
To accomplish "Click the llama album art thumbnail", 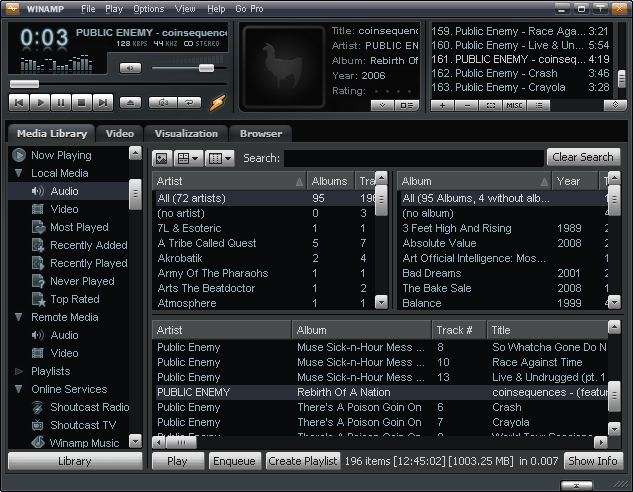I will [x=284, y=67].
